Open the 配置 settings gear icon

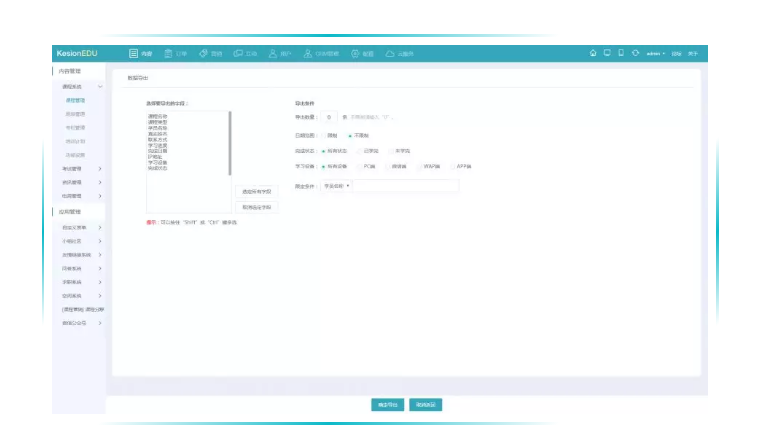click(355, 53)
